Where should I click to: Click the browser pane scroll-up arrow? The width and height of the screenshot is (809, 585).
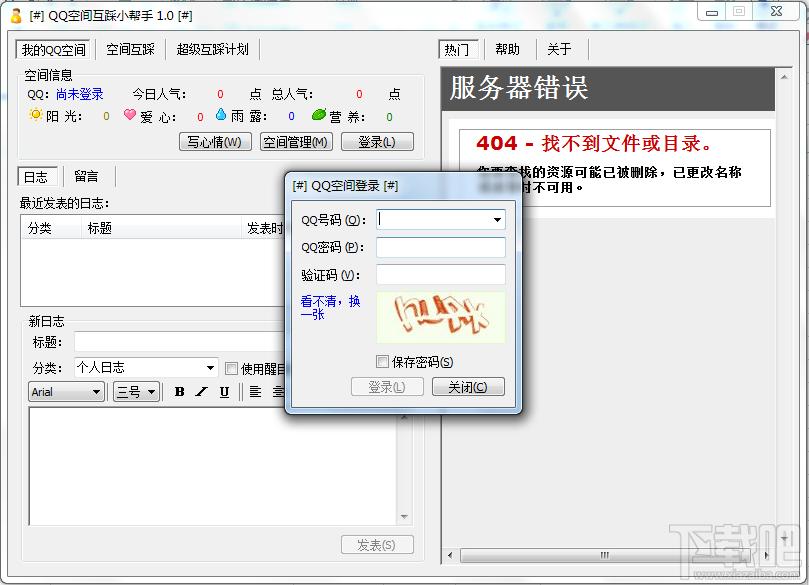[x=784, y=77]
